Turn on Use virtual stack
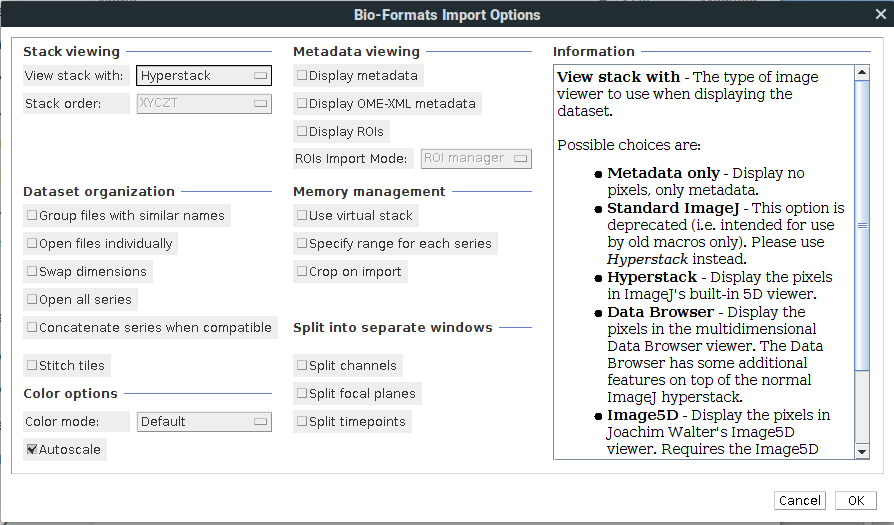 [302, 216]
